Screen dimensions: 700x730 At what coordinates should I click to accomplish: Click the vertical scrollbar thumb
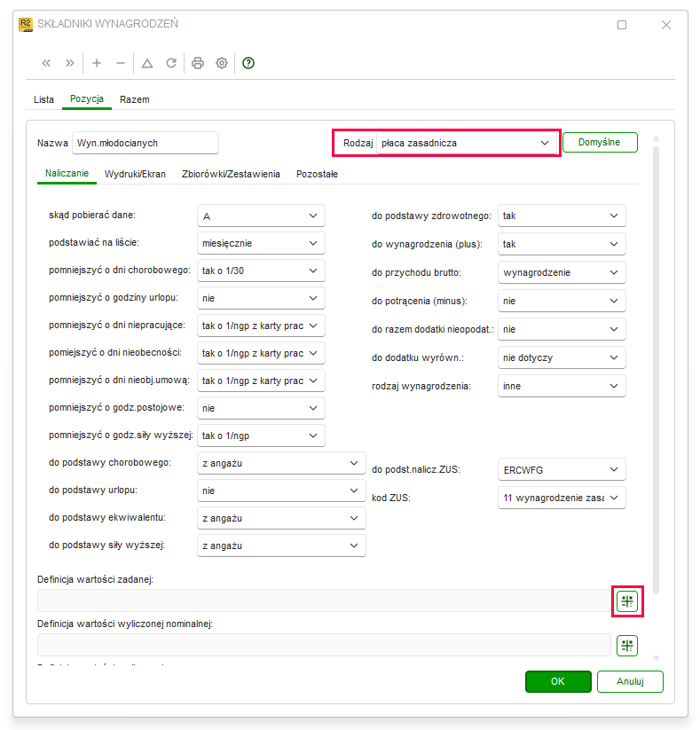point(656,370)
